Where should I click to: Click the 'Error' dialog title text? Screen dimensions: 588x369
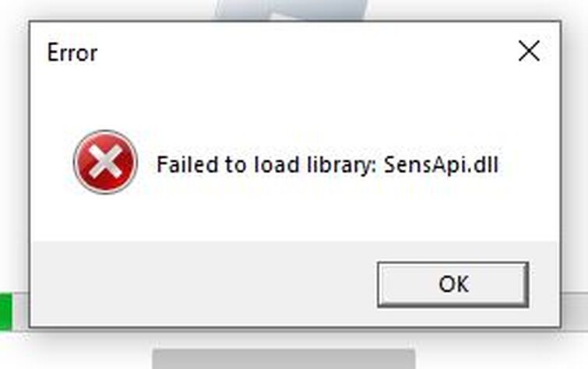click(72, 52)
